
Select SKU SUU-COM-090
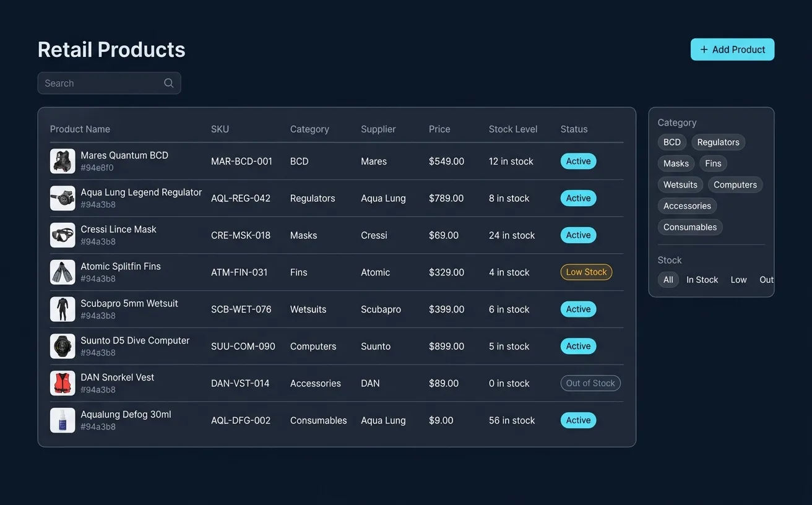click(x=243, y=347)
